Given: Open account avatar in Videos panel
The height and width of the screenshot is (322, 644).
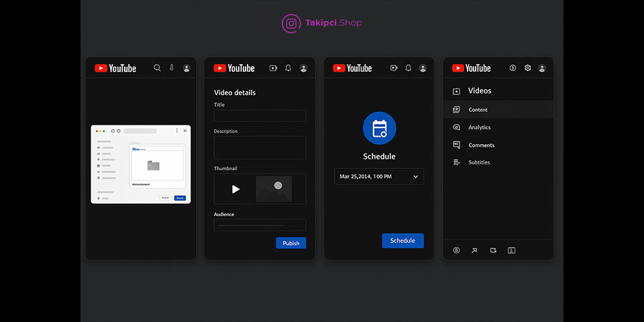Looking at the screenshot, I should click(542, 68).
